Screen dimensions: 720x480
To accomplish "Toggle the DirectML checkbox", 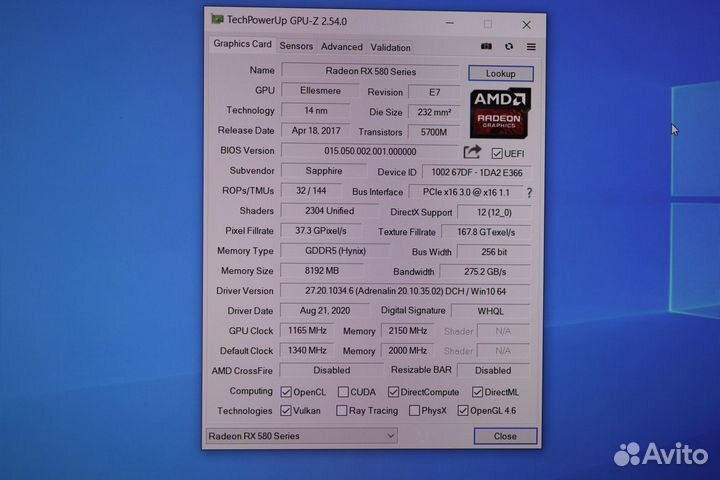I will [x=477, y=392].
